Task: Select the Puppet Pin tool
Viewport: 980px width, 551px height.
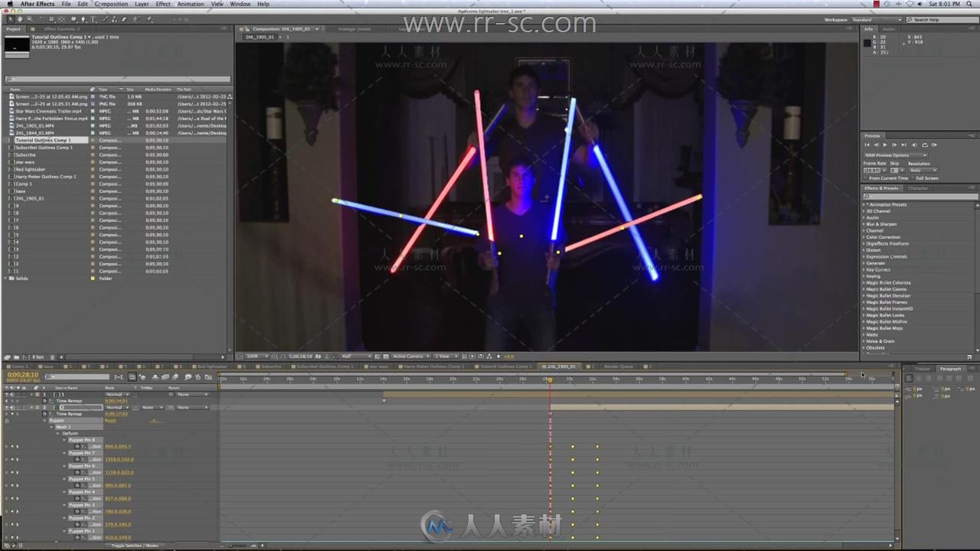Action: [x=149, y=19]
